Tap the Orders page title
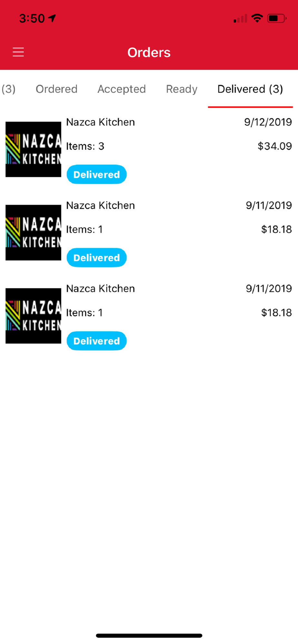298x644 pixels. tap(149, 52)
